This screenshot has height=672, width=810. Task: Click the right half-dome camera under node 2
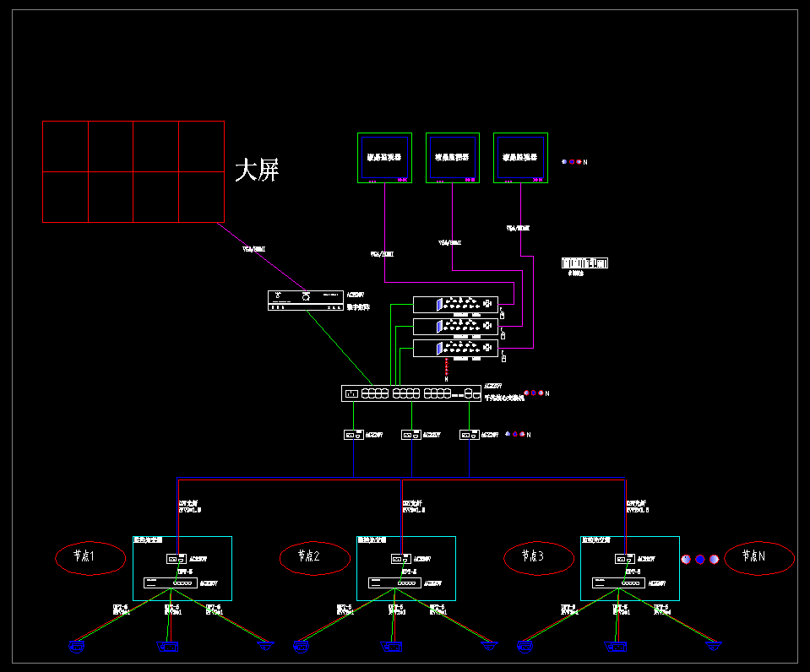(489, 646)
